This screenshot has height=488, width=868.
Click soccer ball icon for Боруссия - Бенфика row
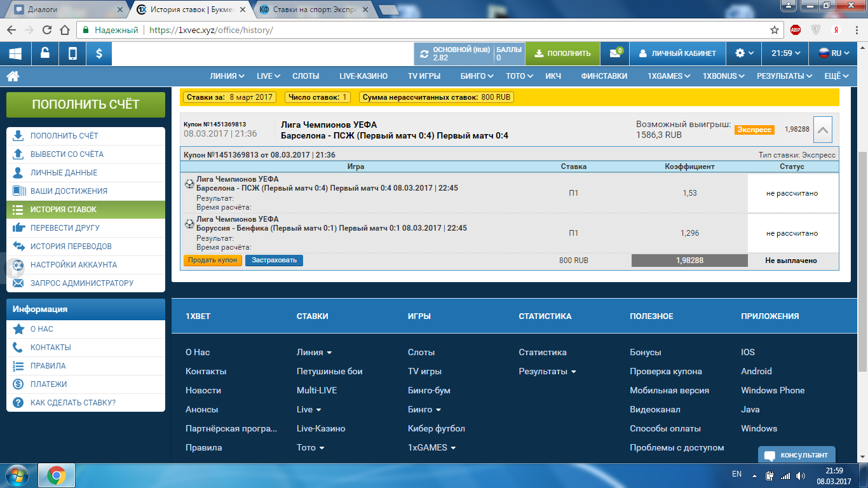(189, 224)
